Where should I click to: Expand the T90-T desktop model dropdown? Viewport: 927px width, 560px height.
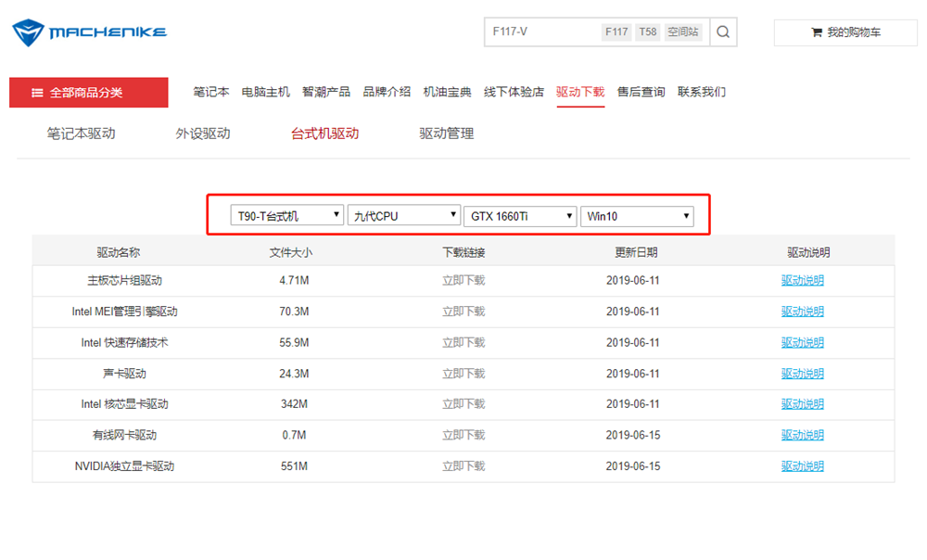point(286,216)
